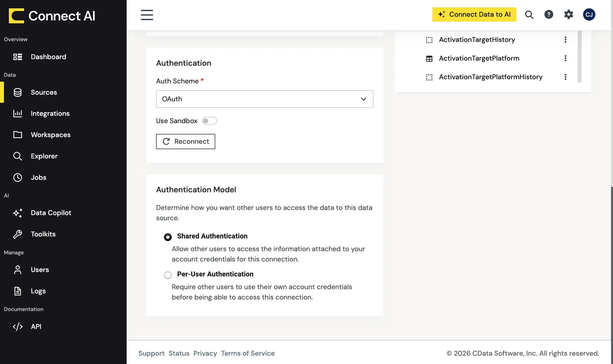This screenshot has width=613, height=364.
Task: Click the Integrations chart icon
Action: click(x=18, y=113)
